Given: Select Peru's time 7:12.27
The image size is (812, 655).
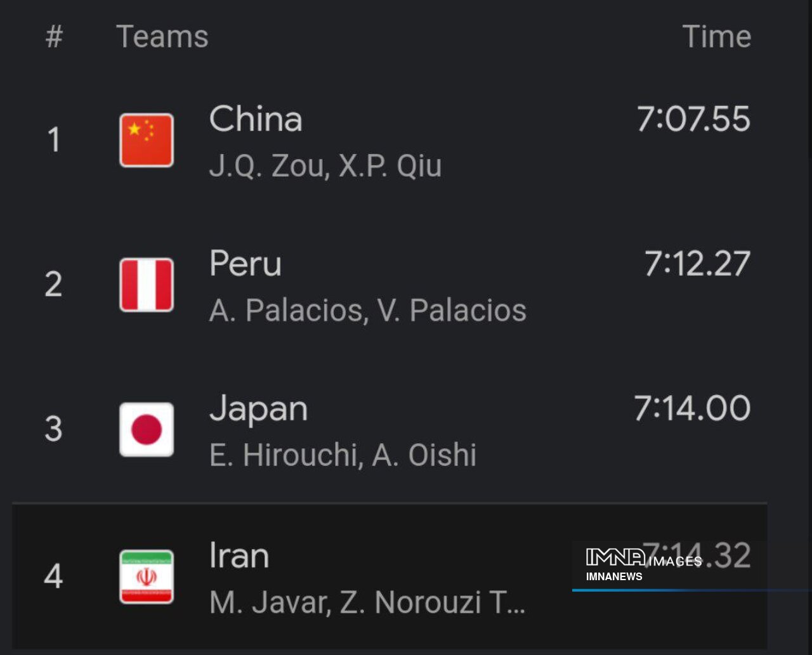Looking at the screenshot, I should click(697, 264).
